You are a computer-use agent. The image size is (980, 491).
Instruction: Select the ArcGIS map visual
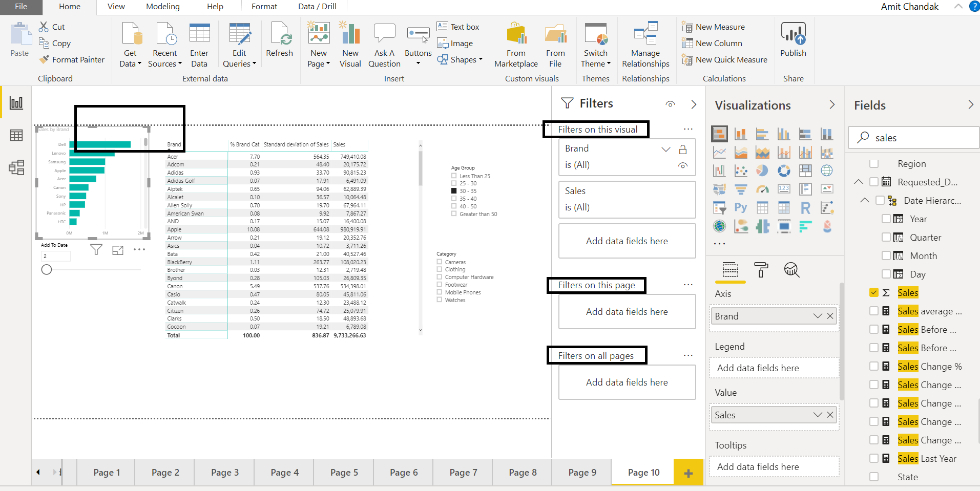[x=719, y=226]
